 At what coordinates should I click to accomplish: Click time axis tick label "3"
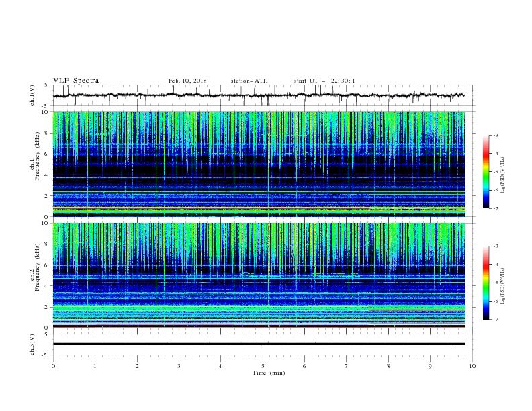179,366
